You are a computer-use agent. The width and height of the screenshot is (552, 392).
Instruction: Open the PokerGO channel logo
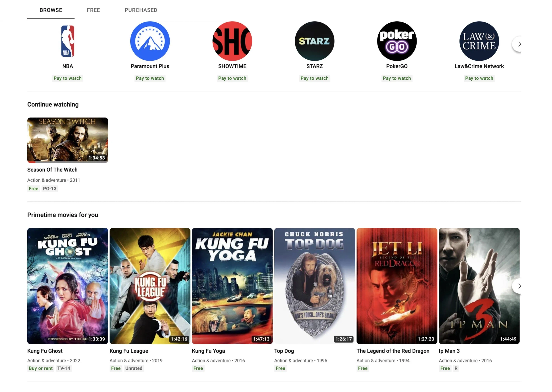pos(397,41)
